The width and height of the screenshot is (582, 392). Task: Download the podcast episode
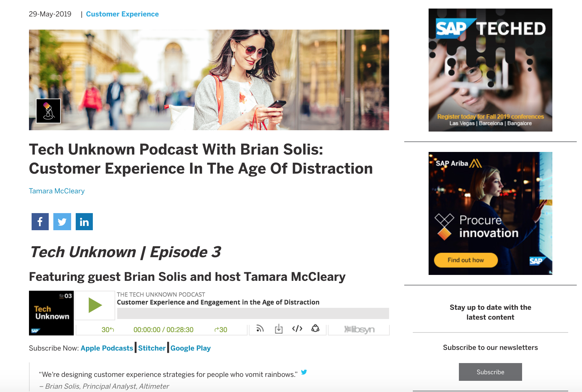[x=279, y=329]
